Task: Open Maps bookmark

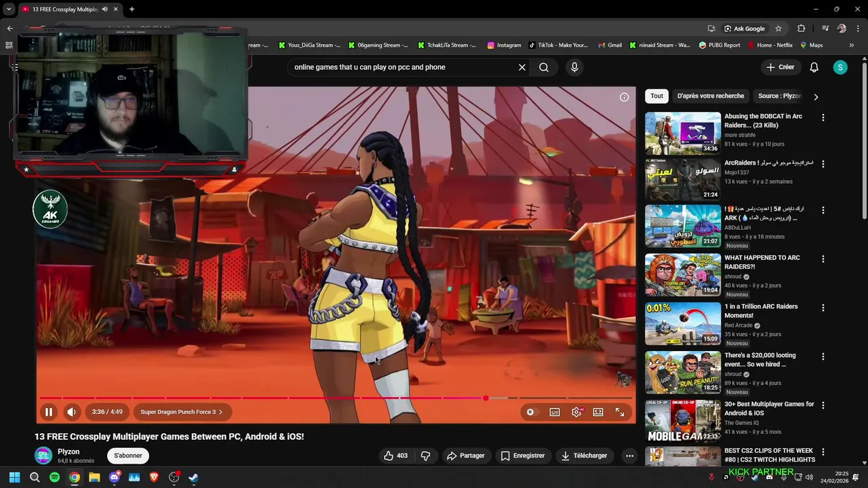Action: click(x=811, y=45)
